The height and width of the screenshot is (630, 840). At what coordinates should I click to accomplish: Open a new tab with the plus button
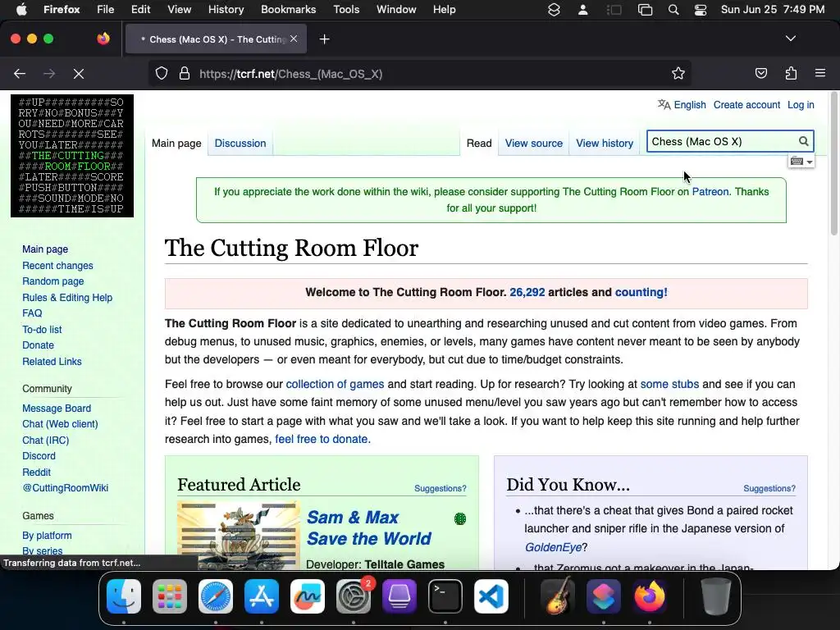324,39
